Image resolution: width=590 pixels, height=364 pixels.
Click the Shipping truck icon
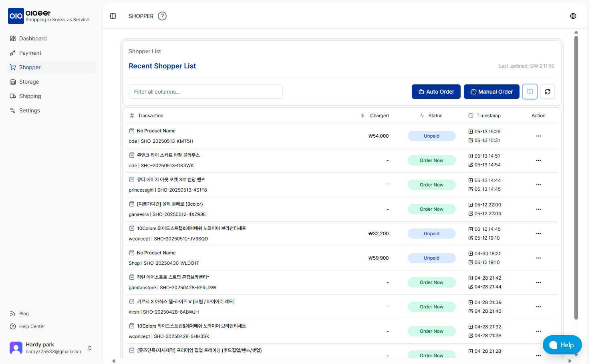[x=13, y=96]
